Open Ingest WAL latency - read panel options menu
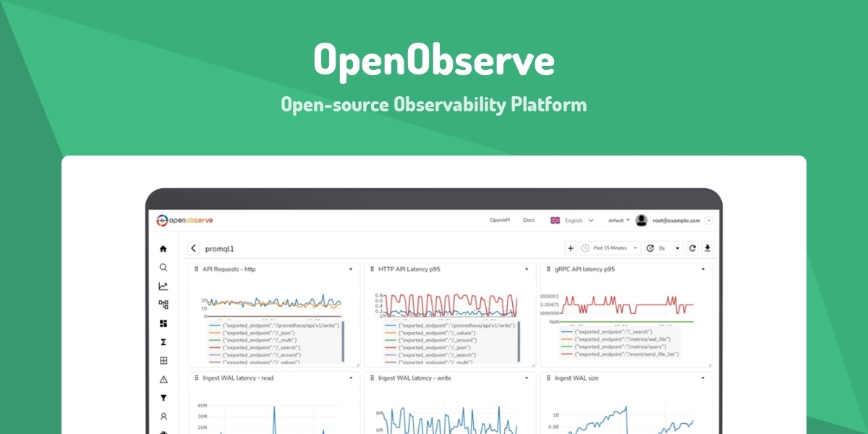This screenshot has height=434, width=868. [351, 378]
